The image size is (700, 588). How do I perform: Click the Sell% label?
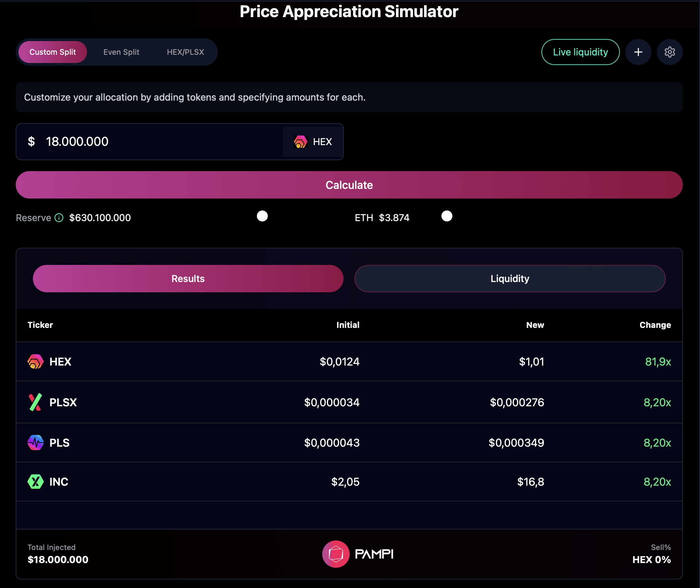click(x=661, y=547)
